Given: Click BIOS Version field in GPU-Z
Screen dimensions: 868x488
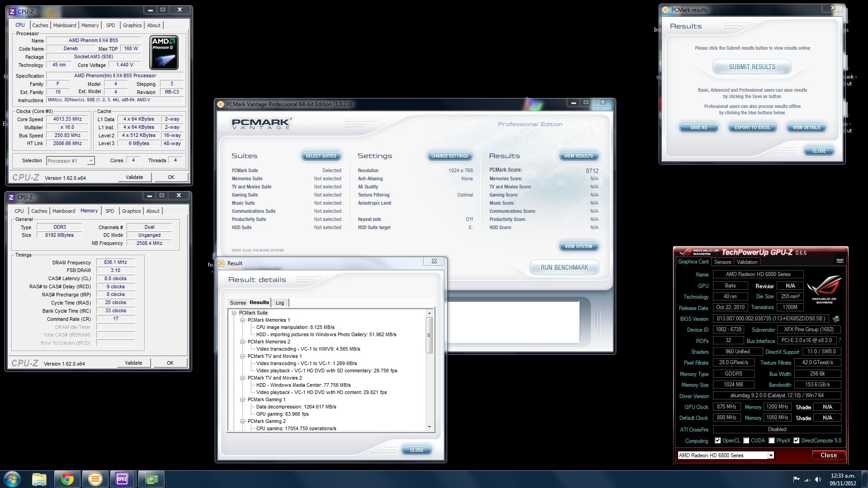Looking at the screenshot, I should tap(771, 319).
